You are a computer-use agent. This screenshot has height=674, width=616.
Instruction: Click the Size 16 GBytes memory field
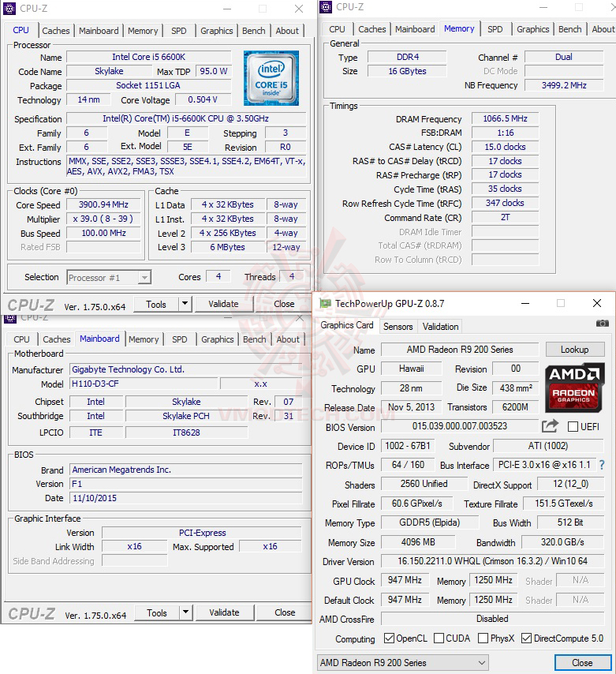[407, 71]
